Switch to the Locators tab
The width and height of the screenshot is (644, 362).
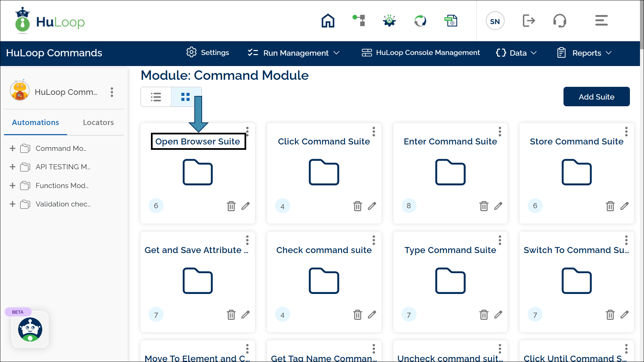(x=98, y=122)
